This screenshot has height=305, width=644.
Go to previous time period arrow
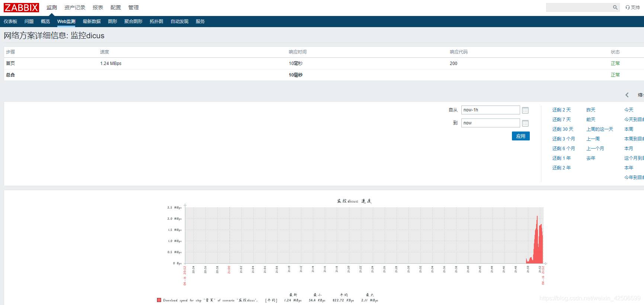tap(627, 95)
